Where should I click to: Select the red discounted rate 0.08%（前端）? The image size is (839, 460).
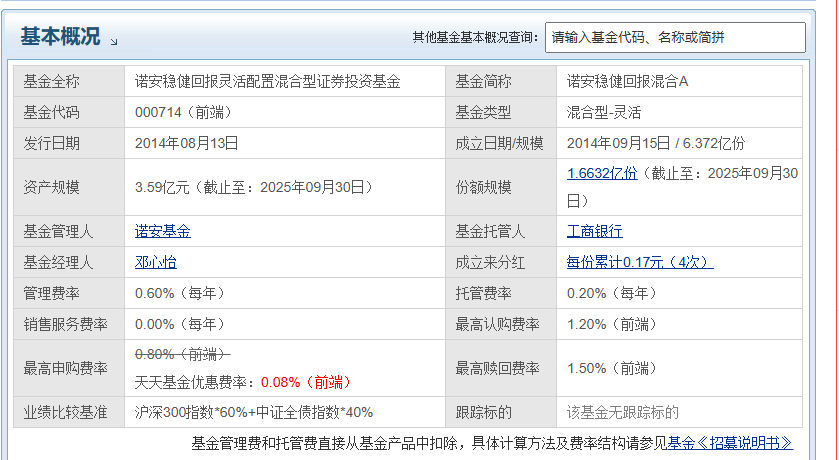(307, 382)
